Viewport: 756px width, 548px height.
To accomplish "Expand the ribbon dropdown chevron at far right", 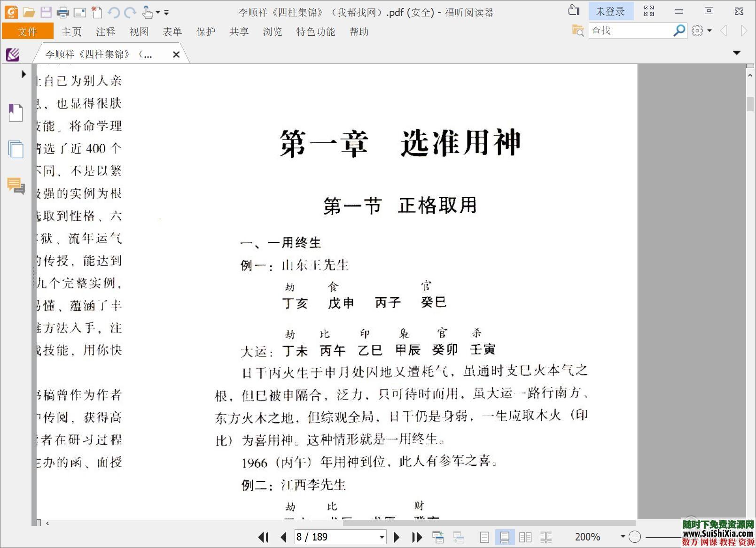I will coord(736,53).
